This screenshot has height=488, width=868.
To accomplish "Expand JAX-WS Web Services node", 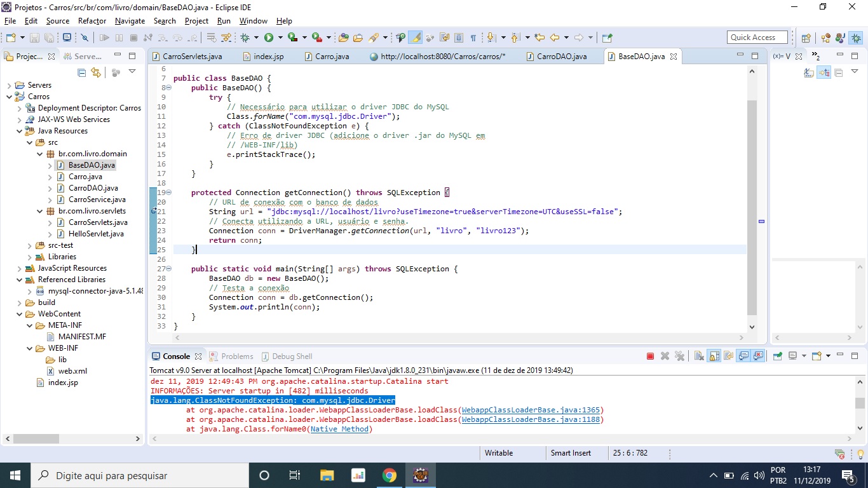I will [x=19, y=119].
